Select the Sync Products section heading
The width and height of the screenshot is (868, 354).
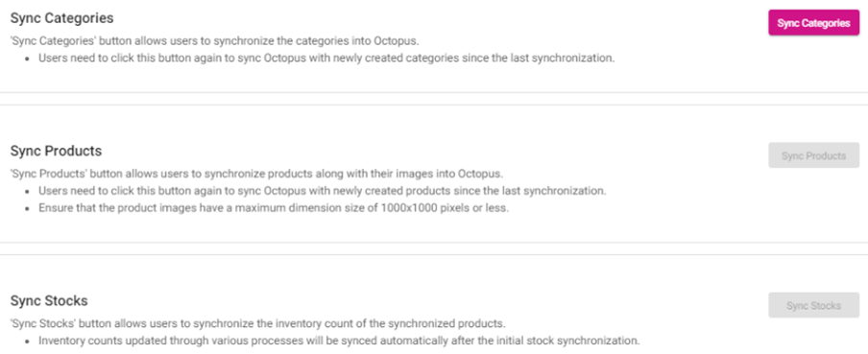(56, 151)
